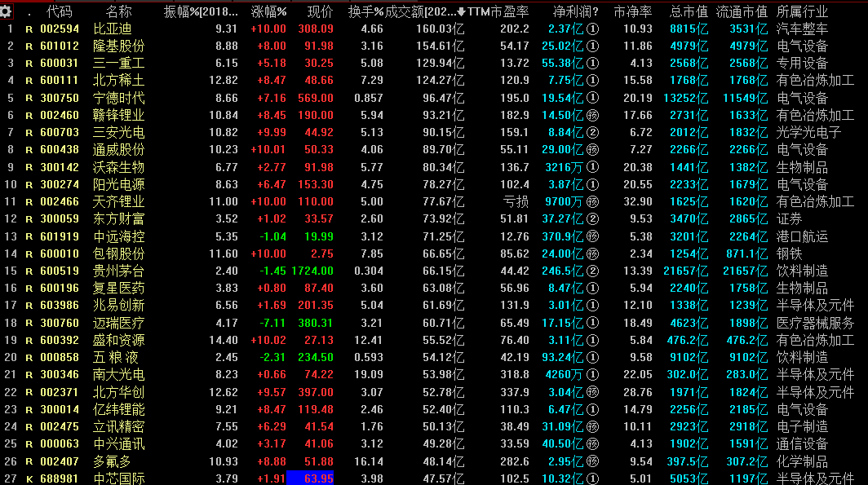Select stock name 比亚迪
The image size is (868, 485).
(x=113, y=29)
